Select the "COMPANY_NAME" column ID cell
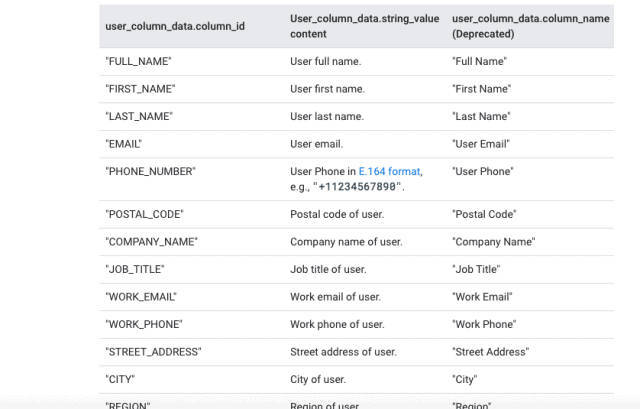Viewport: 640px width, 409px height. pos(151,242)
